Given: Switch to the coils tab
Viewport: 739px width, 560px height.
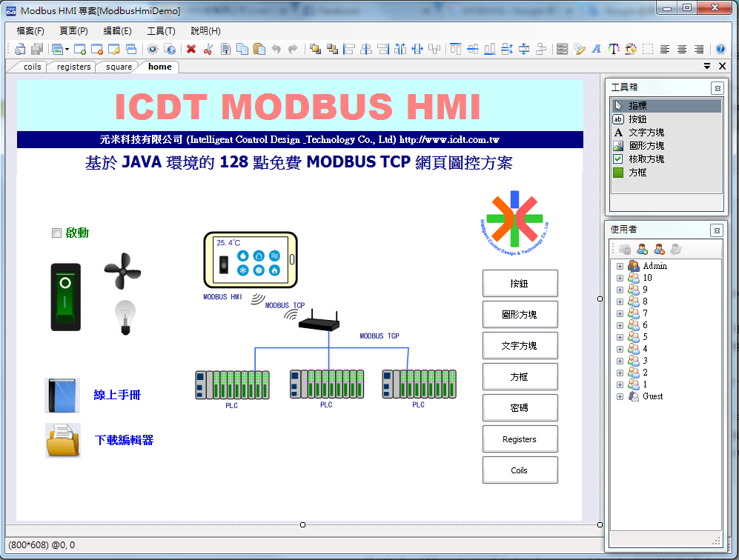Looking at the screenshot, I should pyautogui.click(x=31, y=66).
